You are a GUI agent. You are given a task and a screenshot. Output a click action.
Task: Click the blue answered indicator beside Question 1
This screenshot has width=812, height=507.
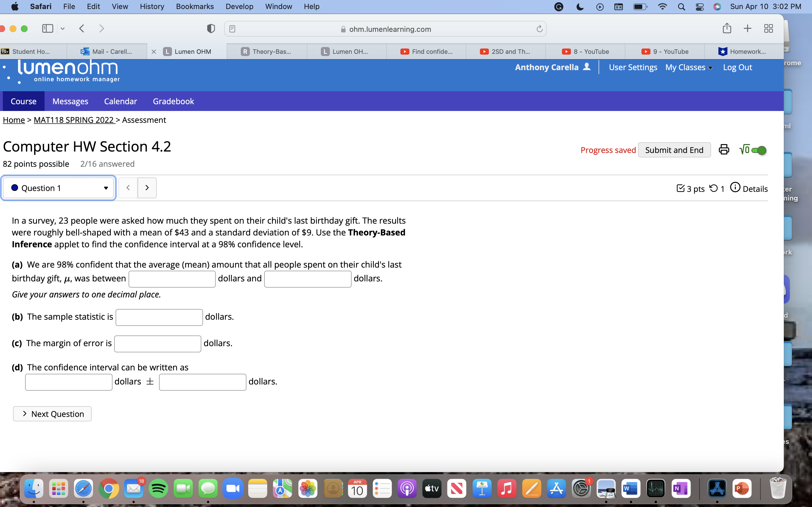(x=14, y=188)
